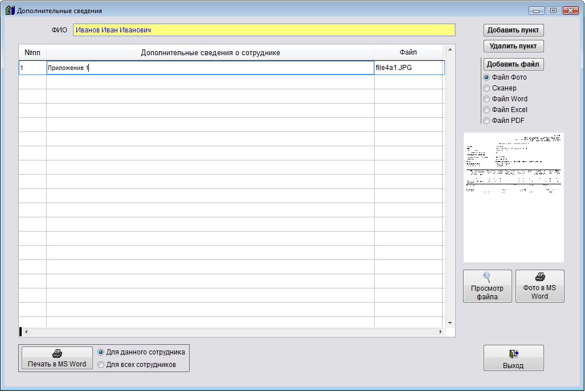Open file preview with the Просмотр файла label
585x392 pixels.
click(x=487, y=292)
